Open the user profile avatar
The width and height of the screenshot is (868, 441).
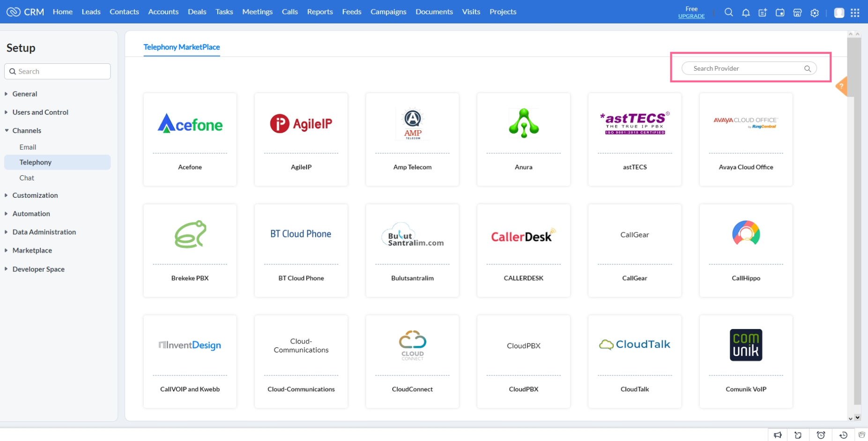pyautogui.click(x=839, y=13)
